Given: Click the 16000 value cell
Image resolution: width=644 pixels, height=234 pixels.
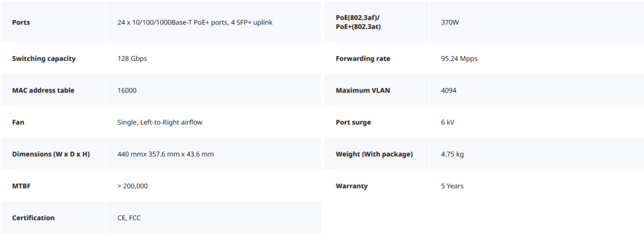Looking at the screenshot, I should pyautogui.click(x=214, y=91).
